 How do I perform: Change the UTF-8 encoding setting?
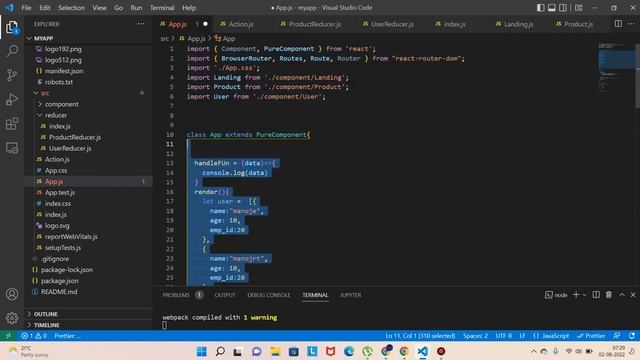[x=504, y=336]
